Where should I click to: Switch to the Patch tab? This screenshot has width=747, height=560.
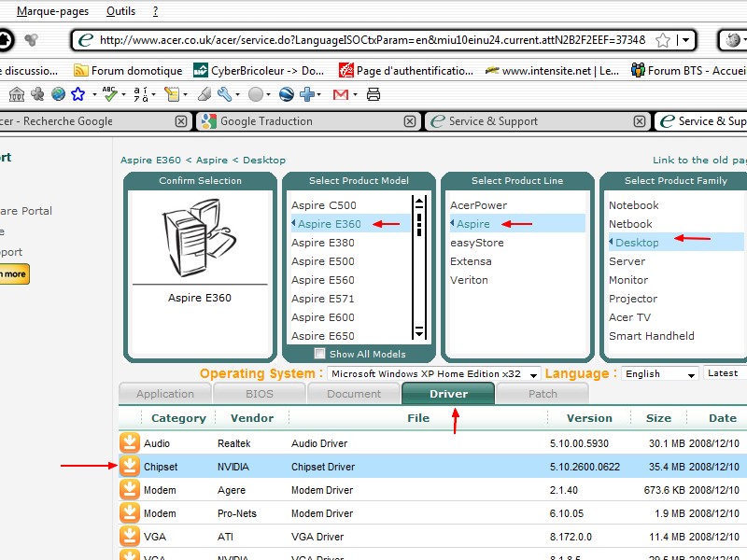(x=543, y=394)
